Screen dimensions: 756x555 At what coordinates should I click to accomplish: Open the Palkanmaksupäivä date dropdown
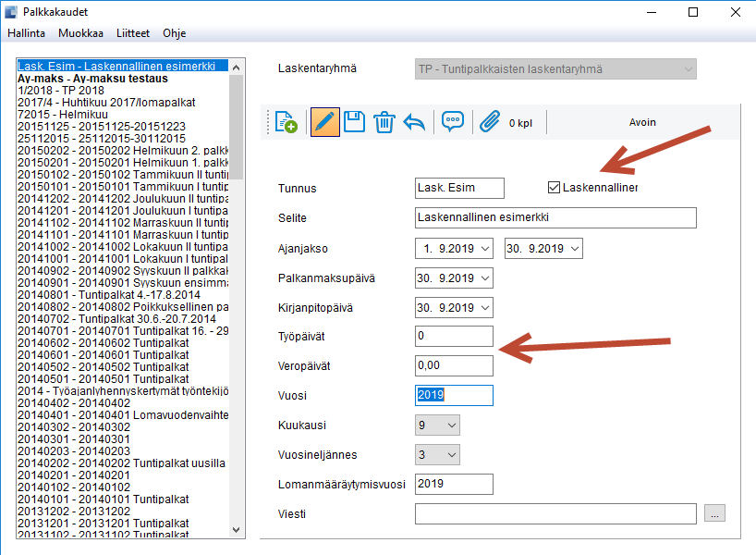485,278
